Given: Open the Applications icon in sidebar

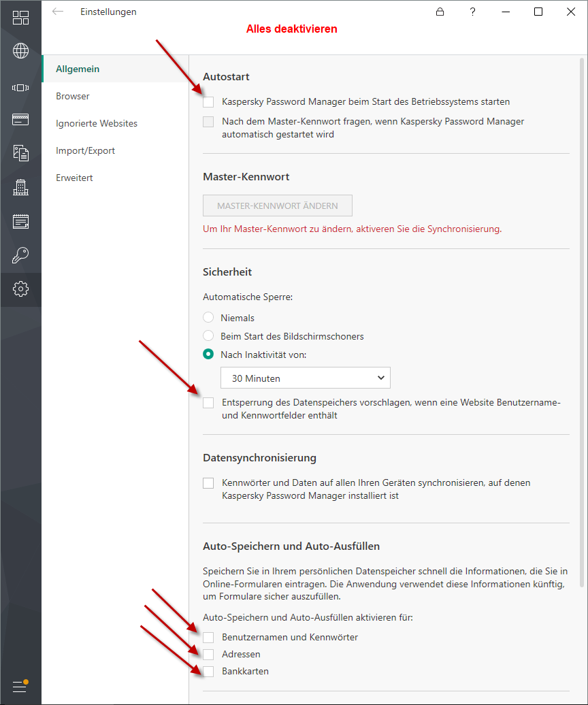Looking at the screenshot, I should pyautogui.click(x=20, y=88).
